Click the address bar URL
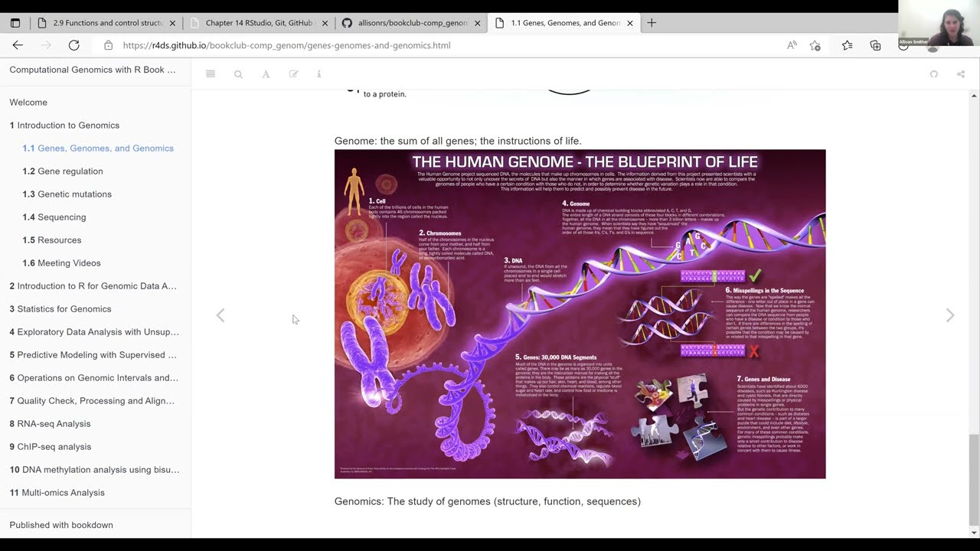Screen dimensions: 980x551 click(286, 45)
